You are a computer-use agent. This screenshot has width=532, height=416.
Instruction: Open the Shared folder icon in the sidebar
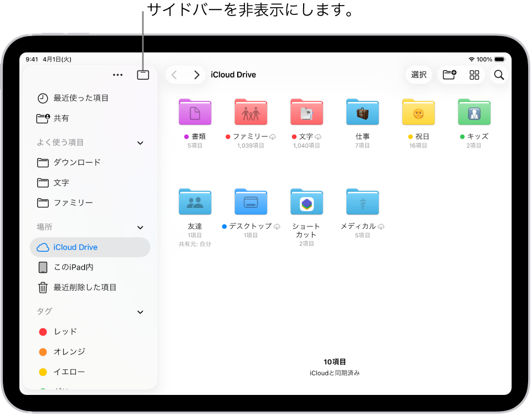(43, 118)
